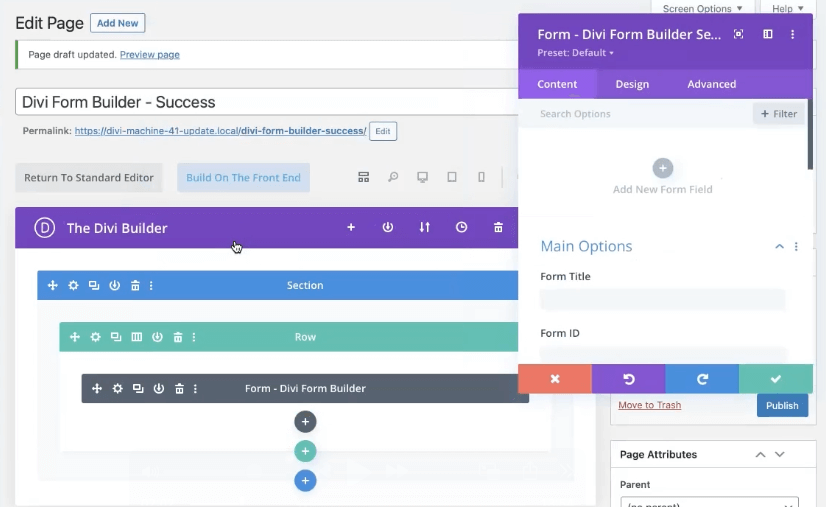Select phone view icon
The width and height of the screenshot is (826, 507).
click(481, 177)
